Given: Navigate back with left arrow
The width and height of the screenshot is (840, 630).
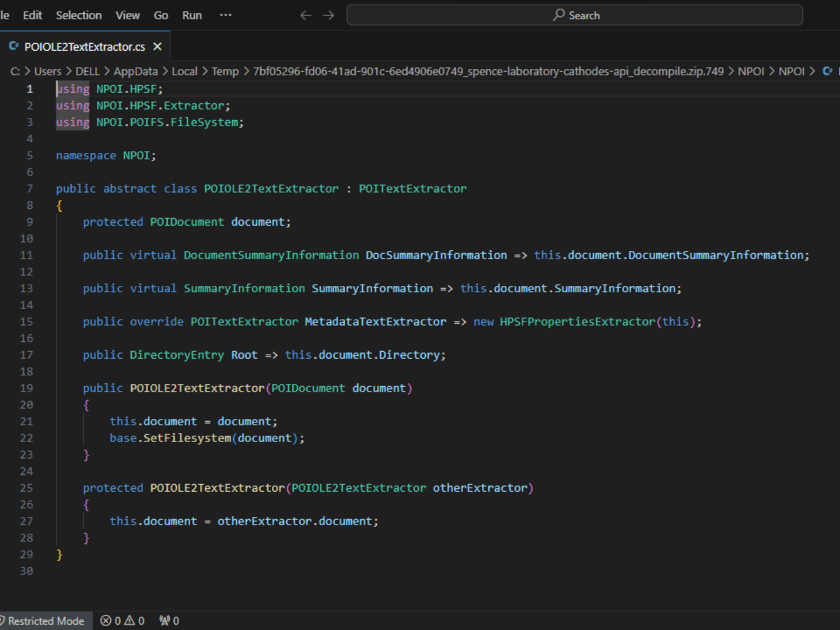Looking at the screenshot, I should (x=306, y=15).
